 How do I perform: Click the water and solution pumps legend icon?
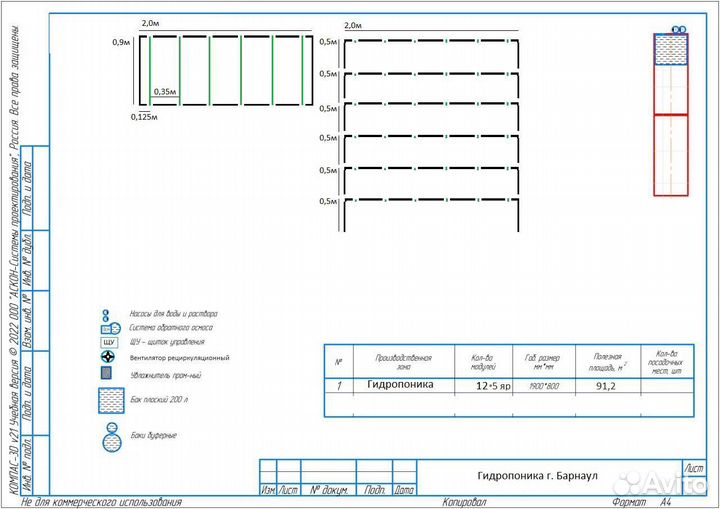[x=108, y=315]
